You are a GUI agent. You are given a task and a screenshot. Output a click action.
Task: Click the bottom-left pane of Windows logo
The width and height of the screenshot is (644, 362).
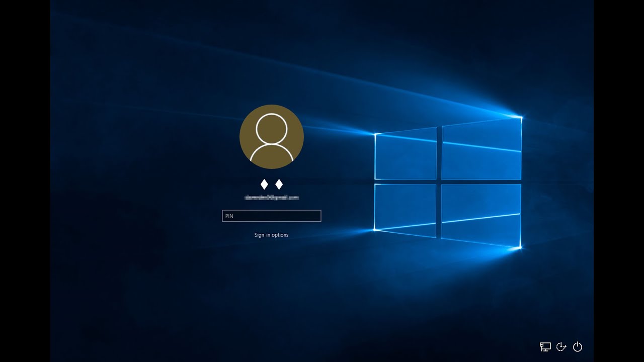tap(406, 210)
